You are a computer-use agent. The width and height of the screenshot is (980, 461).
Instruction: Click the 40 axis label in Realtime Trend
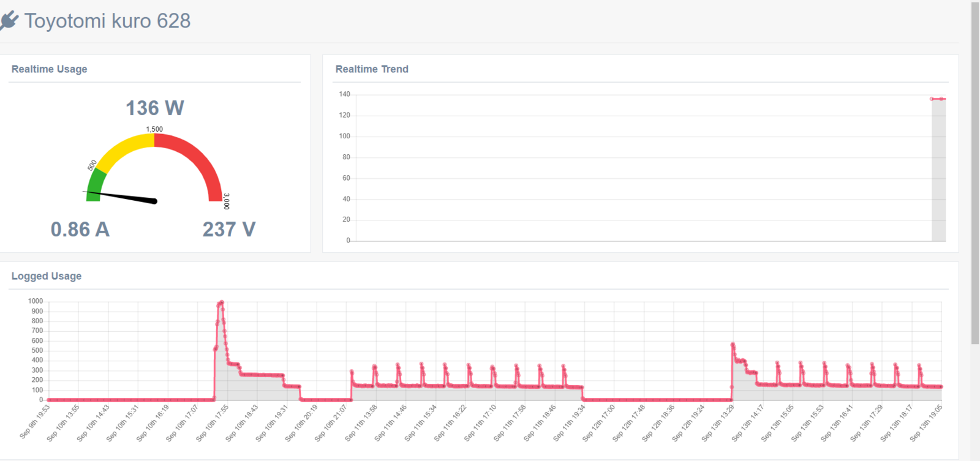(x=347, y=199)
